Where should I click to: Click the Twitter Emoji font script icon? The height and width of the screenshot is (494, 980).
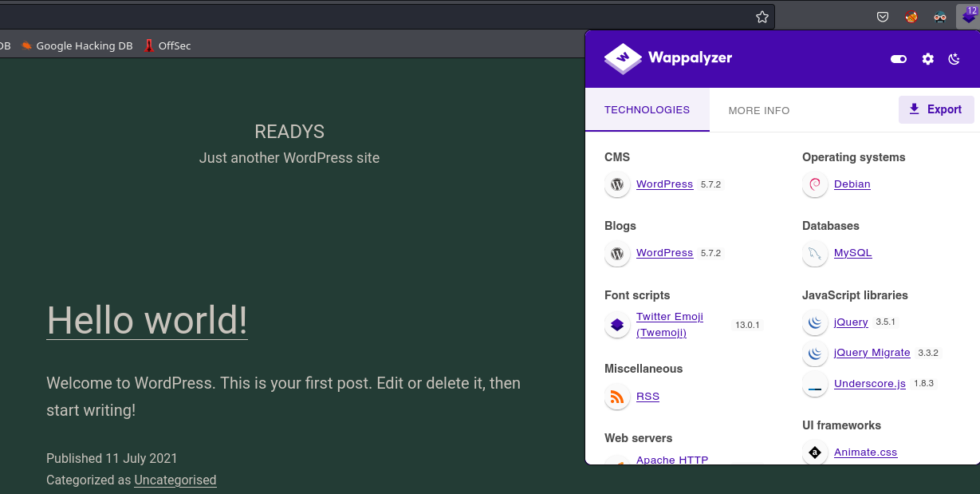coord(616,325)
